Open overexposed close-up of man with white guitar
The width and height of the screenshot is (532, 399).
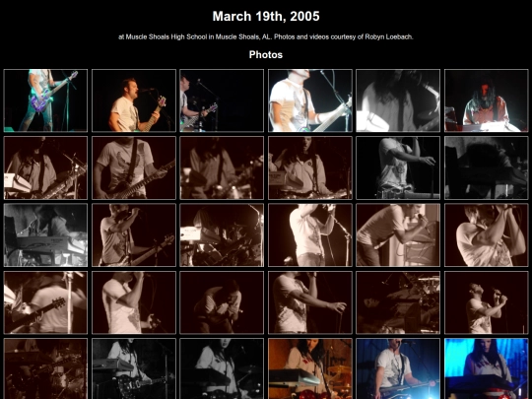310,100
